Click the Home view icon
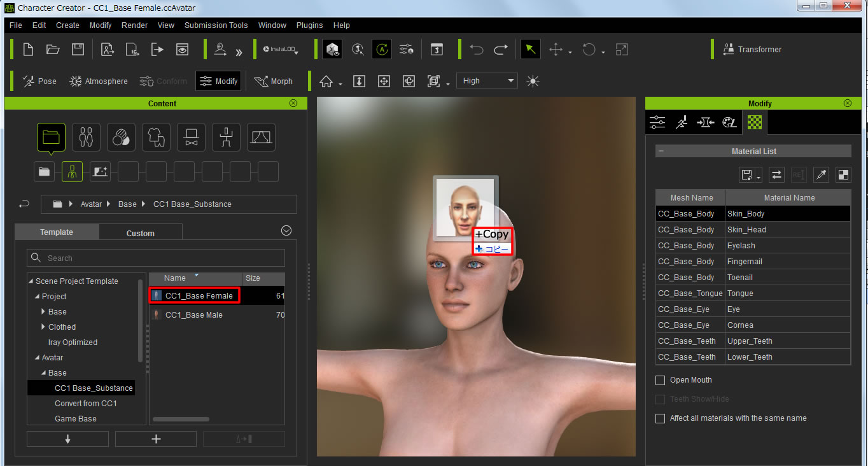The image size is (868, 466). coord(326,81)
